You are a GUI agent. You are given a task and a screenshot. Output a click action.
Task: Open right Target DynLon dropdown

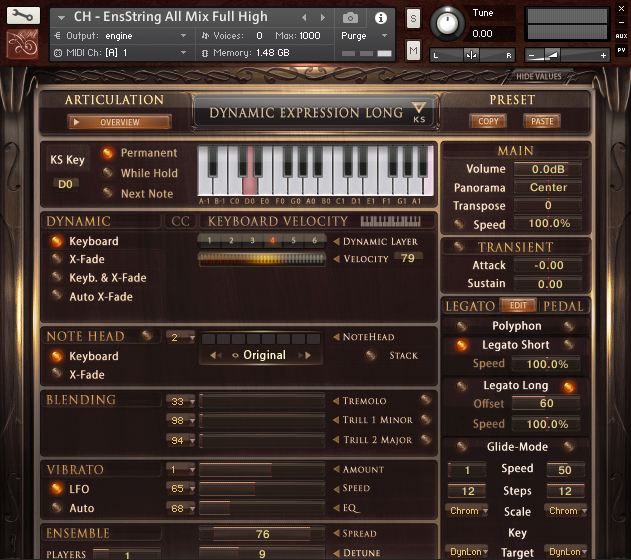565,552
